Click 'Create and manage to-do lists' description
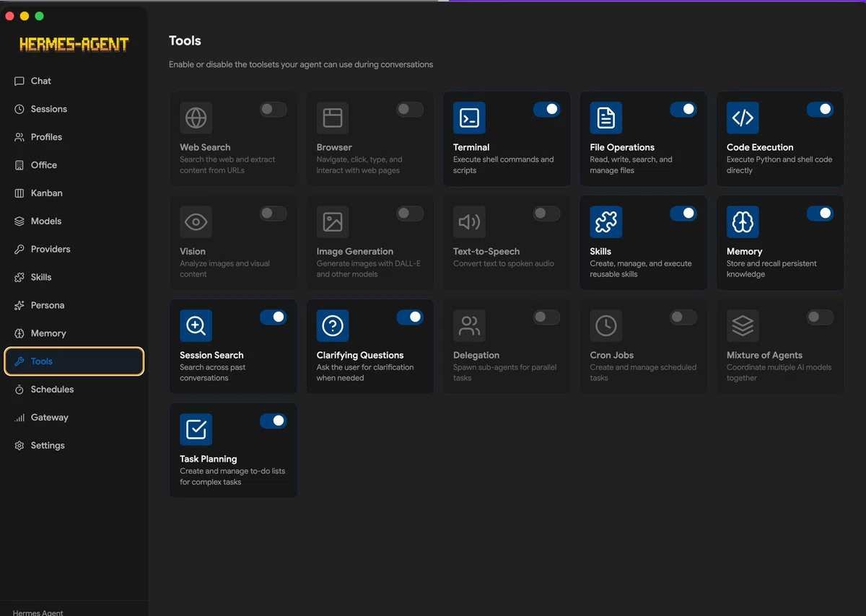The height and width of the screenshot is (616, 866). pyautogui.click(x=232, y=477)
